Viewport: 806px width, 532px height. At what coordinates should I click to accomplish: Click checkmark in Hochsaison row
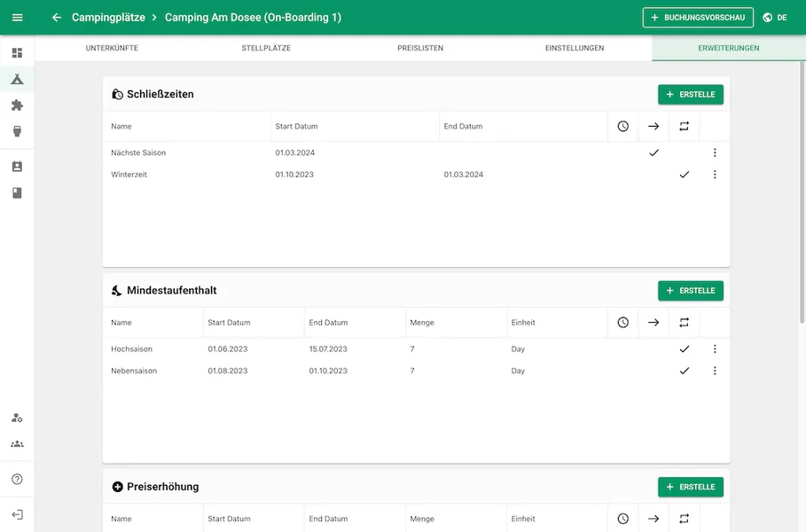(685, 349)
